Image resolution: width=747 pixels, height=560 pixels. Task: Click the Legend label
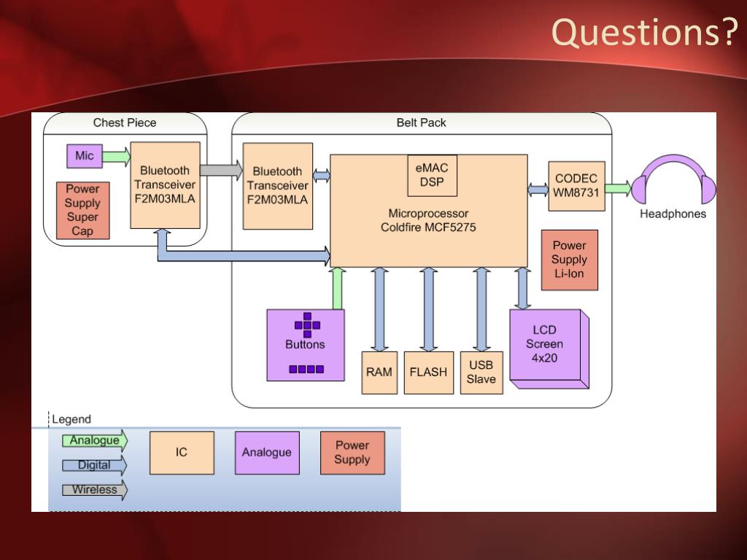[71, 419]
